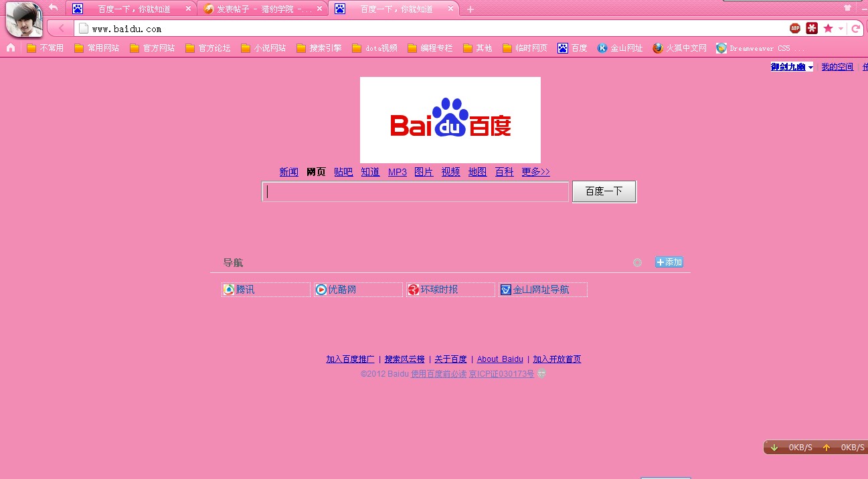Close the 发表帖子 - 猎豹学院 tab
The width and height of the screenshot is (868, 479).
coord(320,9)
